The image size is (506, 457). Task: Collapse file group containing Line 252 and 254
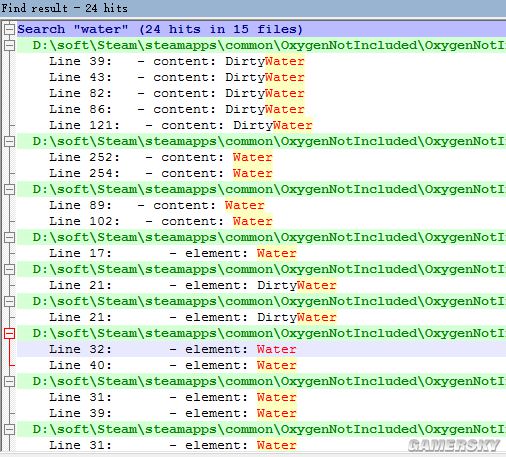pyautogui.click(x=9, y=141)
